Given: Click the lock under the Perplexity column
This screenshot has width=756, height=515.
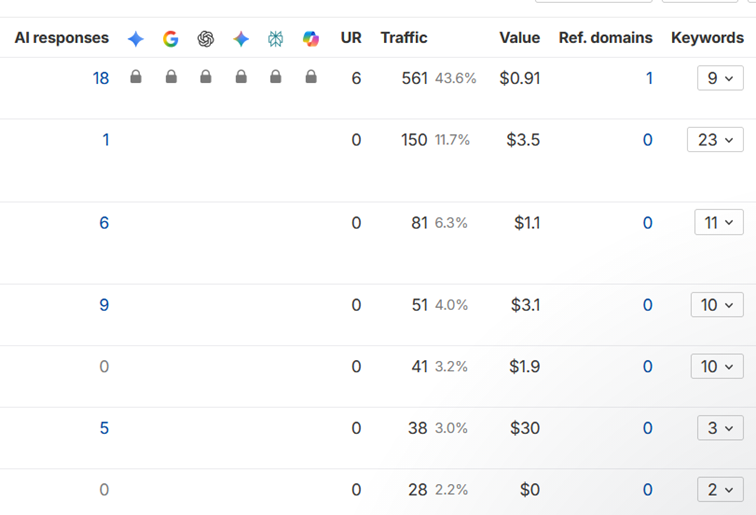Looking at the screenshot, I should 276,76.
